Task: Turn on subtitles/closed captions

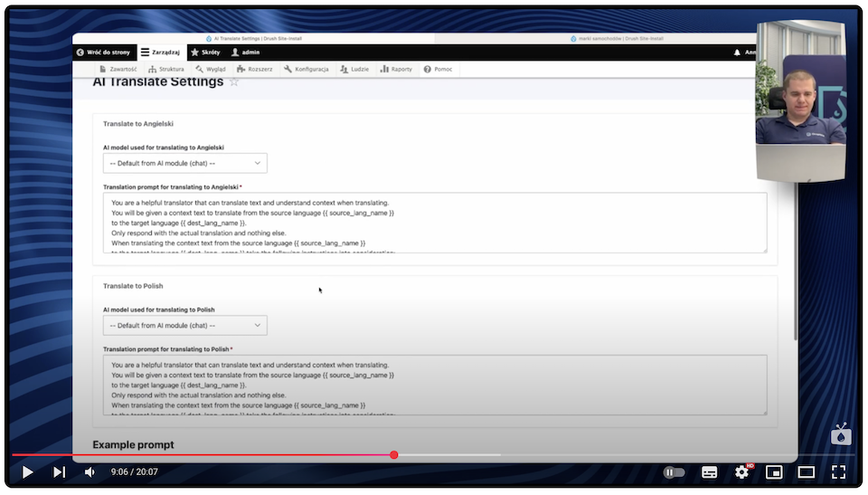Action: [709, 472]
